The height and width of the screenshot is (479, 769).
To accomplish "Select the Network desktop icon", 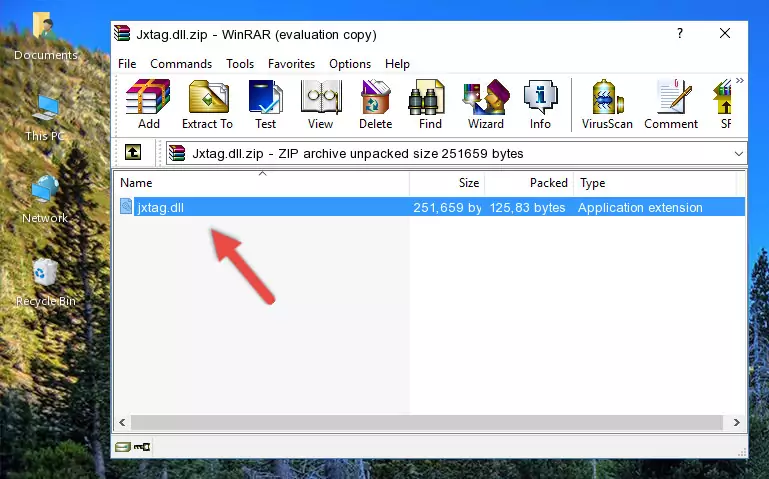I will 45,200.
